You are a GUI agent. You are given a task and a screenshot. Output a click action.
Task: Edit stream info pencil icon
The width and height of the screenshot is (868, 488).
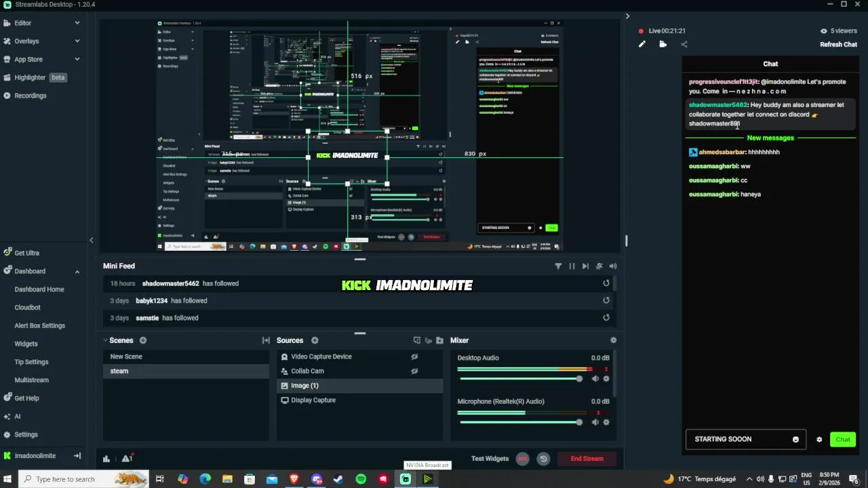(642, 44)
